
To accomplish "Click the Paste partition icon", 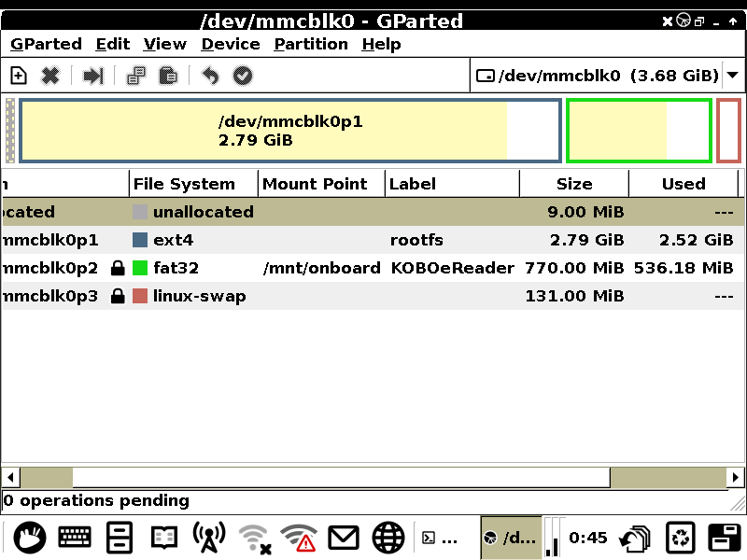I will (x=168, y=76).
